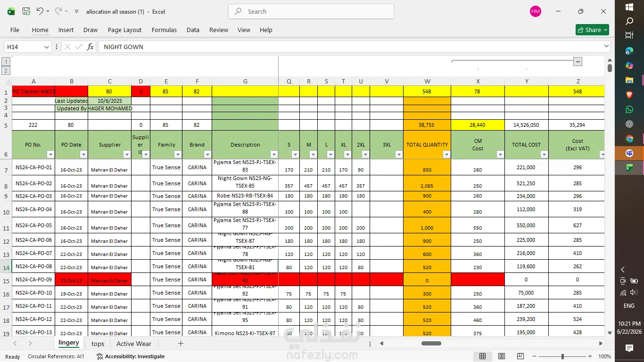
Task: Open Brave browser from the taskbar
Action: click(629, 95)
